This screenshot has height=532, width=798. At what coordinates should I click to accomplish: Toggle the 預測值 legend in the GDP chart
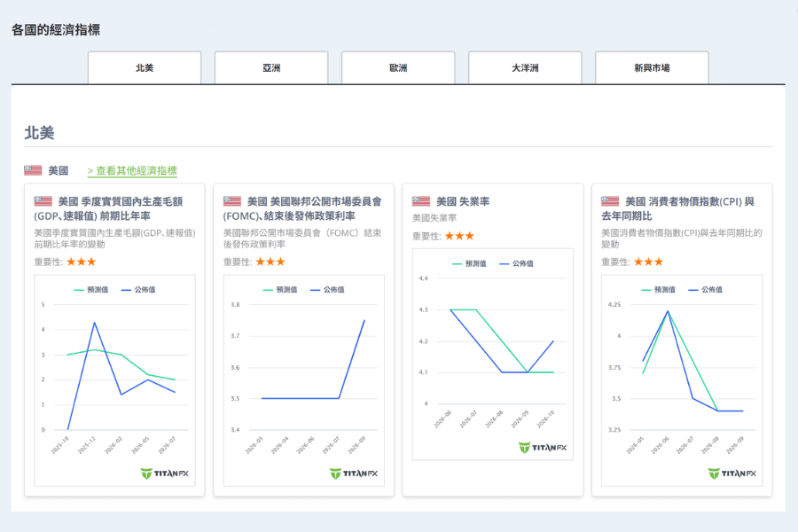pos(91,290)
